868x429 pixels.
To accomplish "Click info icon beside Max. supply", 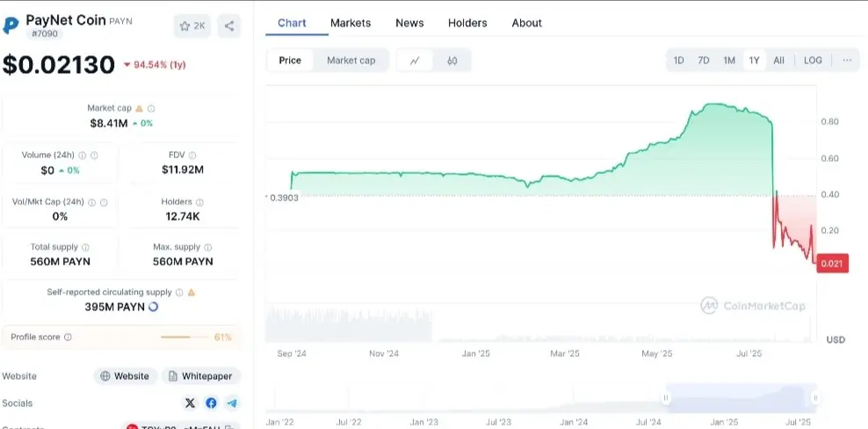I will (x=208, y=247).
